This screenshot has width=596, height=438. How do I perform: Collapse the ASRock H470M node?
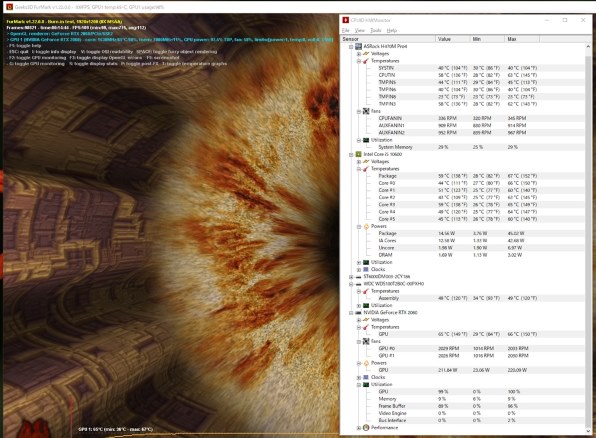point(351,47)
